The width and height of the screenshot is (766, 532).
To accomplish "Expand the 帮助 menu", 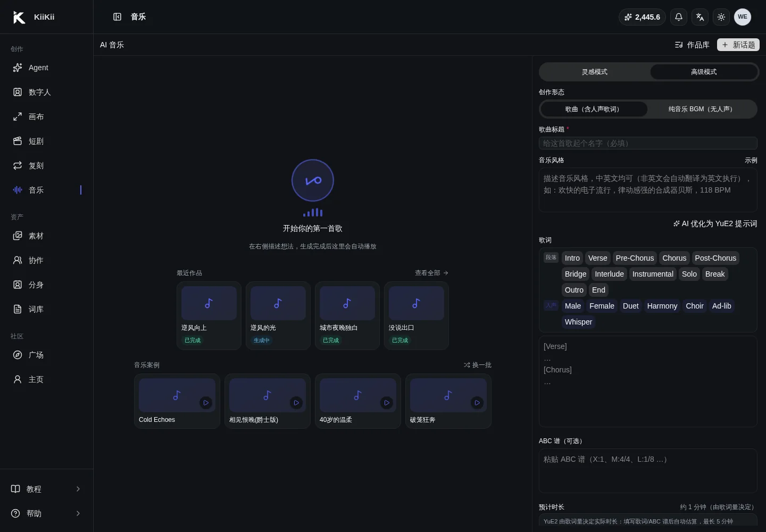I will point(47,513).
